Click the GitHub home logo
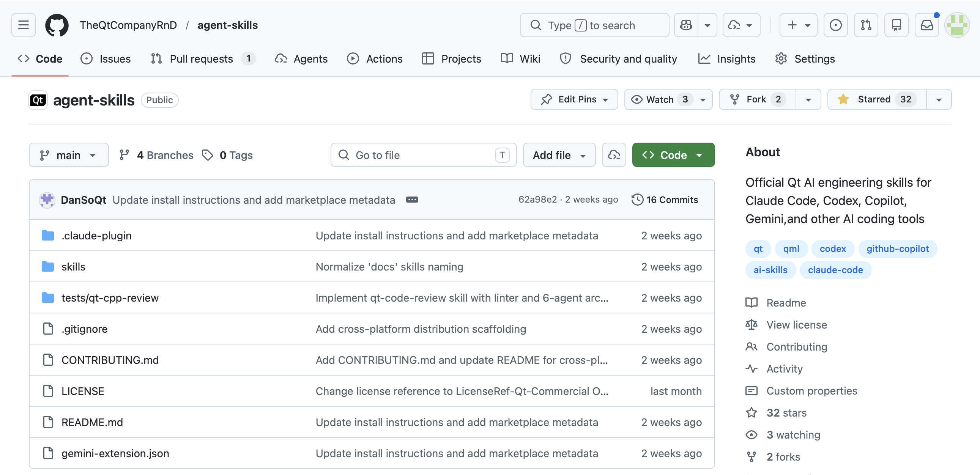This screenshot has height=475, width=980. click(x=57, y=25)
